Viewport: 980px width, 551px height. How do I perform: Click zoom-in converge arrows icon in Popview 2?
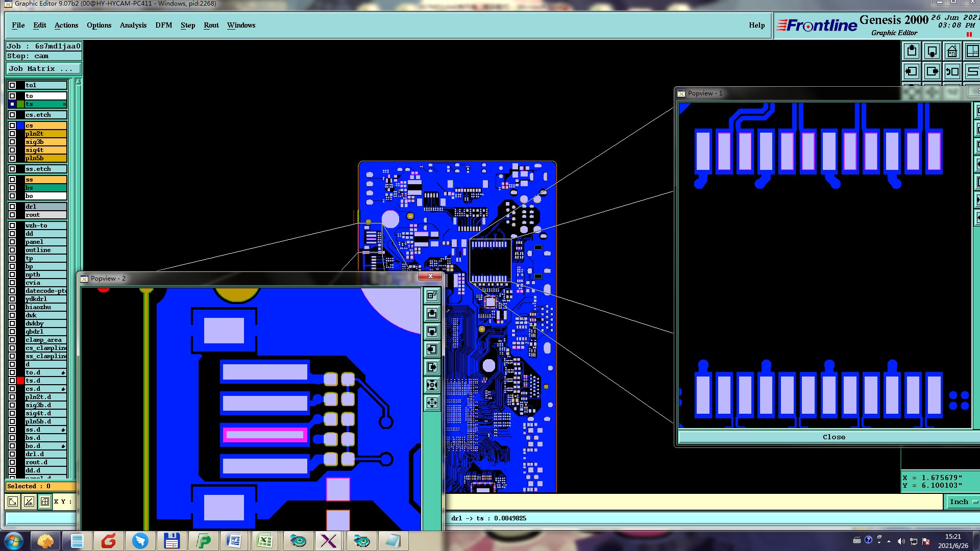(432, 385)
